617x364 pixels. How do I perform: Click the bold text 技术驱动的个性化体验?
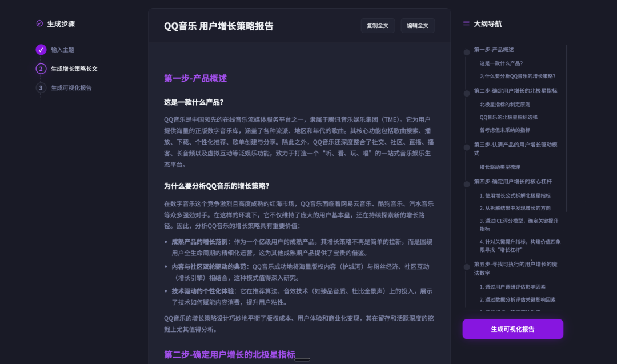tap(203, 291)
